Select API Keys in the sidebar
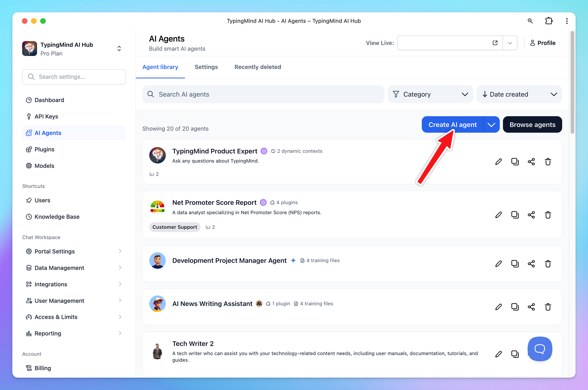The image size is (588, 390). (46, 116)
